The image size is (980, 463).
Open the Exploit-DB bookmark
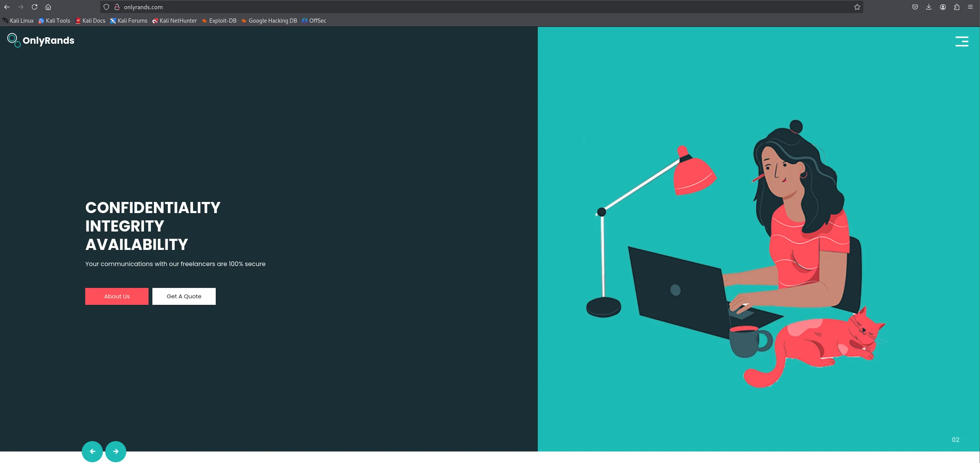(219, 21)
